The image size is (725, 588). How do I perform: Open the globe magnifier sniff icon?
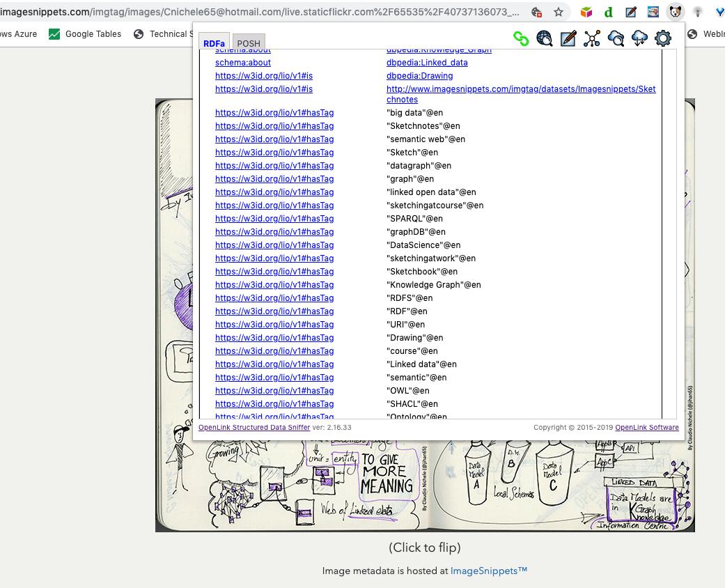click(545, 38)
